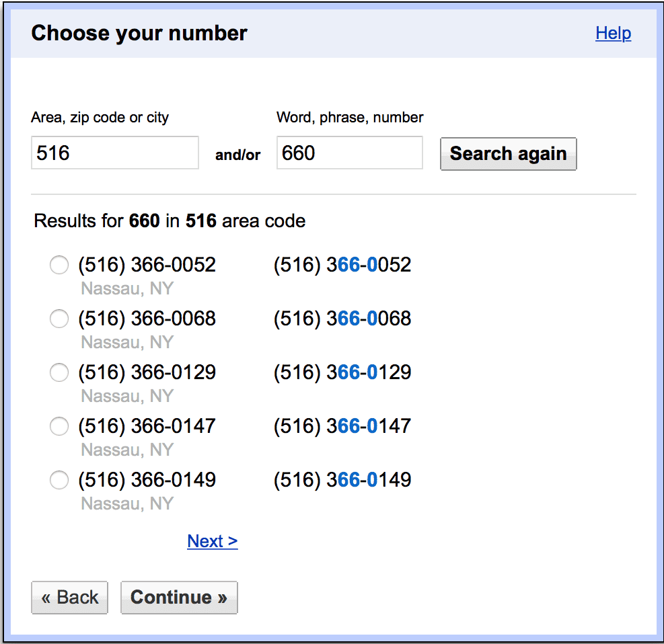Click the highlighted number (516) 366-0052

pyautogui.click(x=342, y=265)
